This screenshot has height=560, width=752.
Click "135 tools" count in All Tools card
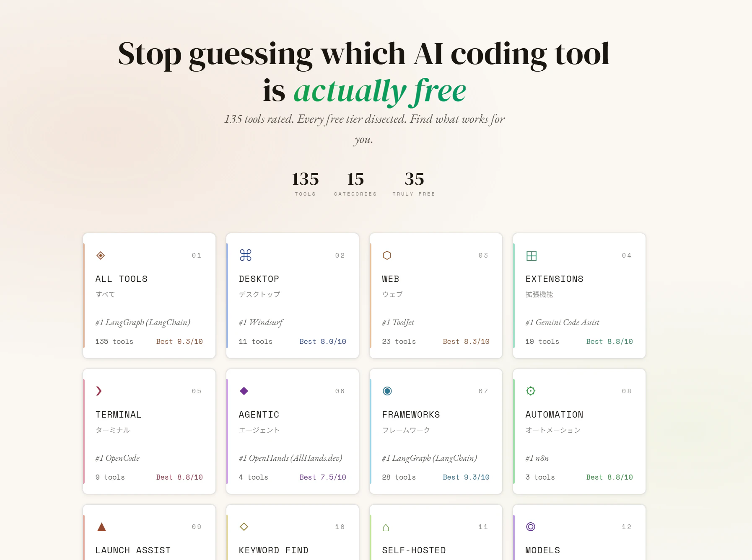[114, 342]
